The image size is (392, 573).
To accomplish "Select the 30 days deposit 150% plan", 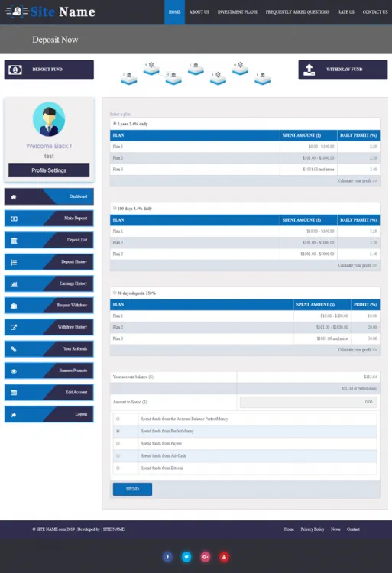I will pyautogui.click(x=115, y=293).
